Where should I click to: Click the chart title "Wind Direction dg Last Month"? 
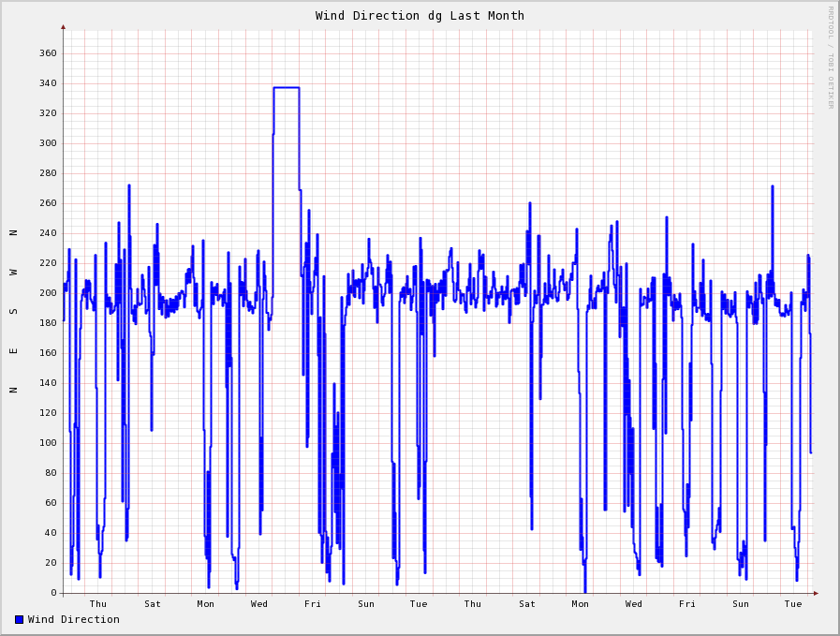click(420, 16)
